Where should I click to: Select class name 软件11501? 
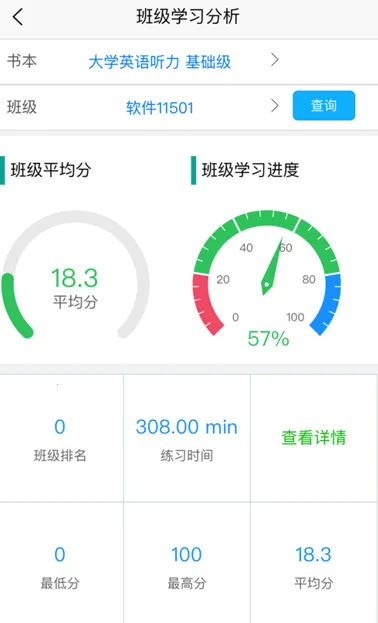click(160, 108)
